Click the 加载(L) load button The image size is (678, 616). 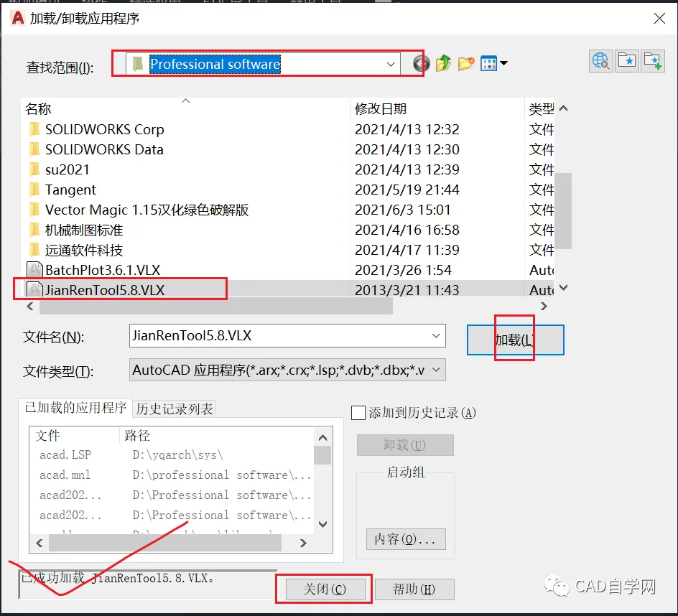tap(515, 340)
